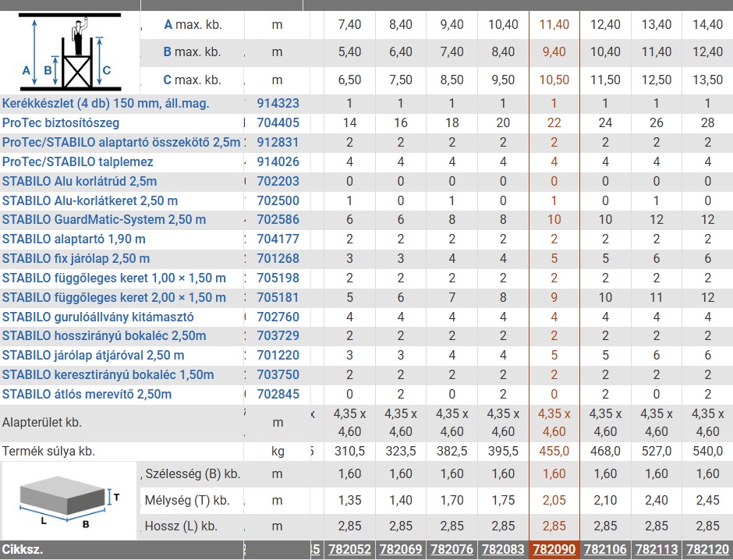Screen dimensions: 733x560
Task: Open STABILO alaptartó 1,90 m link
Action: (74, 239)
